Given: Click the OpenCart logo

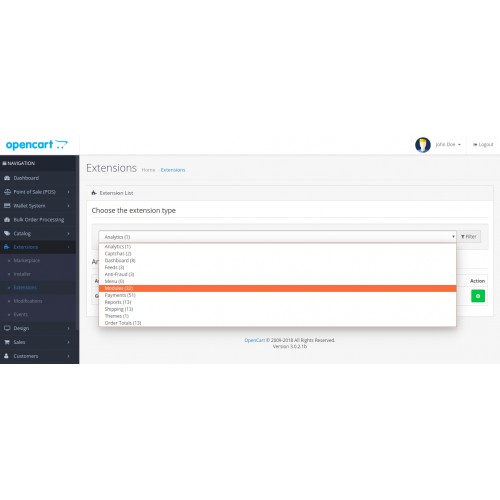Looking at the screenshot, I should (37, 145).
